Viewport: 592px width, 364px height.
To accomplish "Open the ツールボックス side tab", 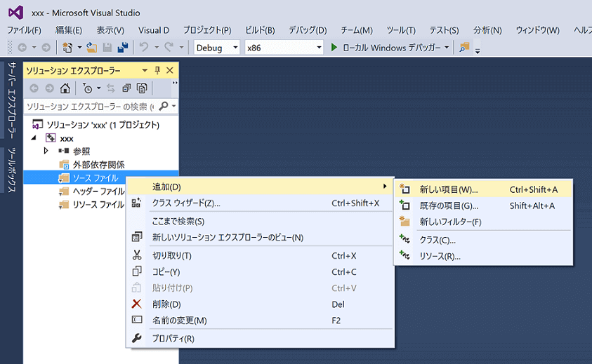I will (12, 170).
